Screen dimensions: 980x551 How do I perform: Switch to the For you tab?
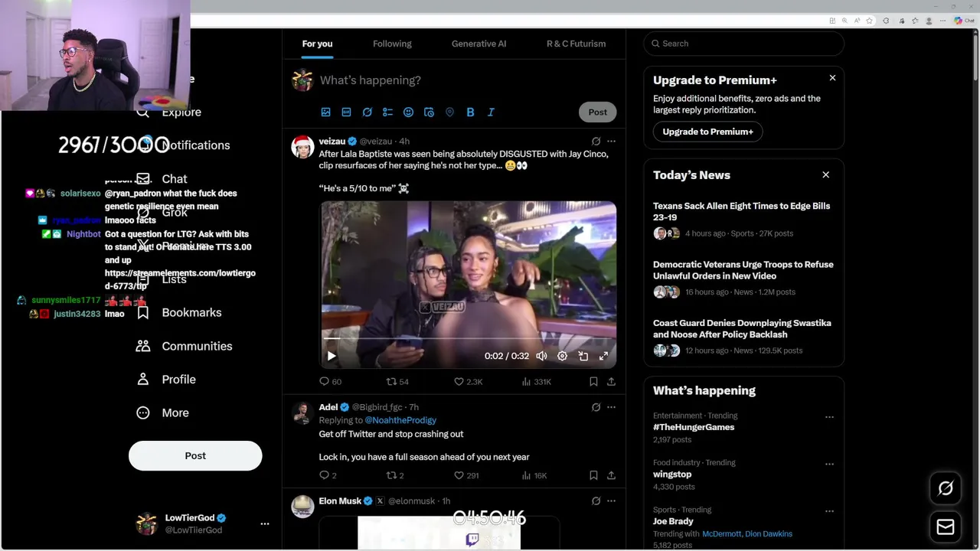(317, 44)
